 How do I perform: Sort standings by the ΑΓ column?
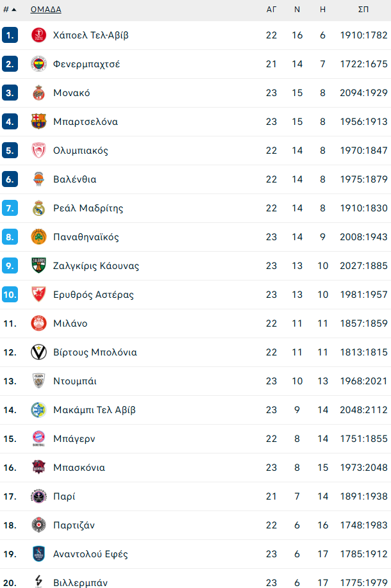(x=271, y=10)
